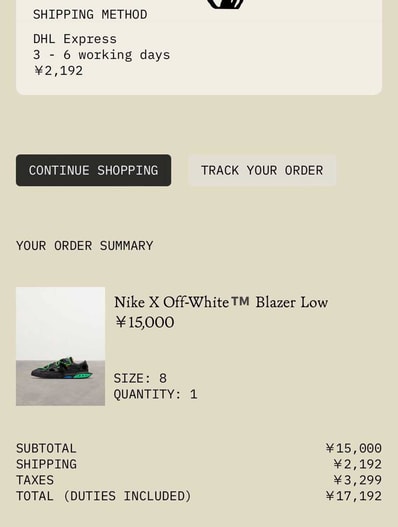Click the ¥2,192 cost under DHL Express
398x527 pixels.
tap(58, 71)
